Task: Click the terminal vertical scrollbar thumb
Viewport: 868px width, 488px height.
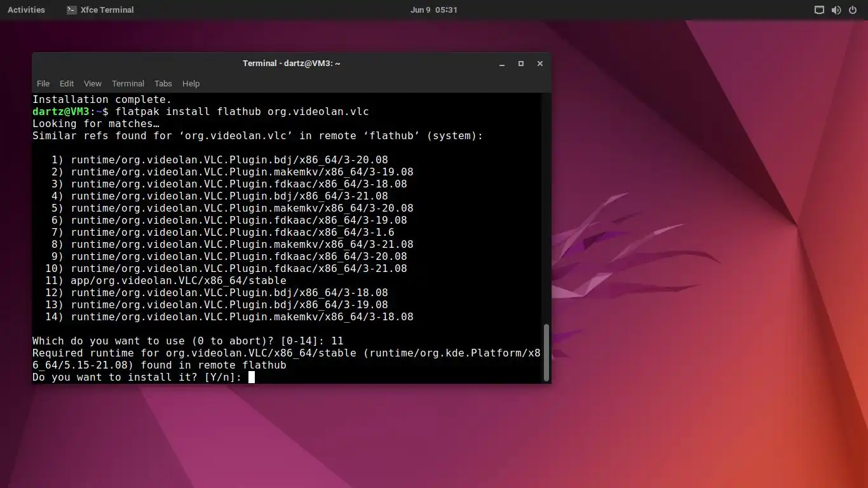Action: (x=546, y=353)
